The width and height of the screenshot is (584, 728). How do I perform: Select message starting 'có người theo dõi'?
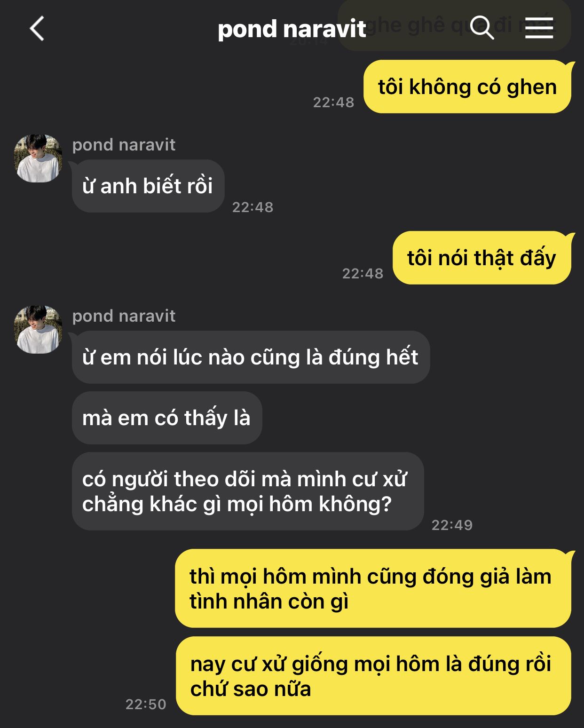click(x=248, y=491)
